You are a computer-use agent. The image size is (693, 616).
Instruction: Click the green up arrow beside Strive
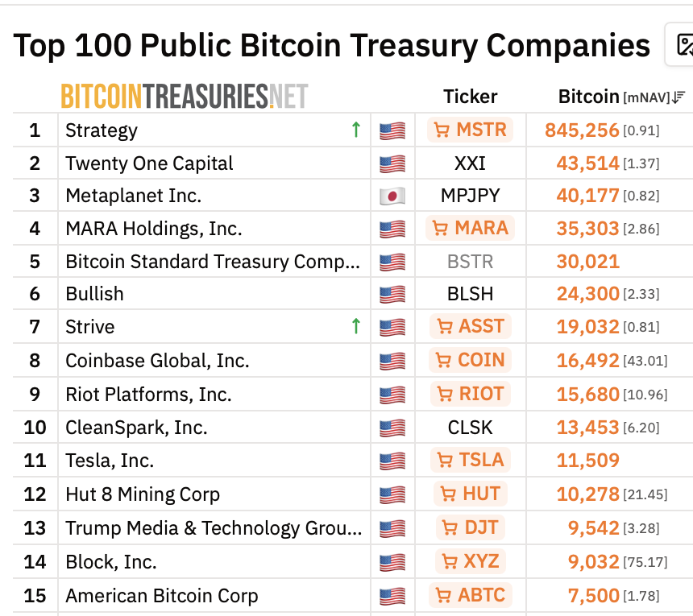click(356, 326)
